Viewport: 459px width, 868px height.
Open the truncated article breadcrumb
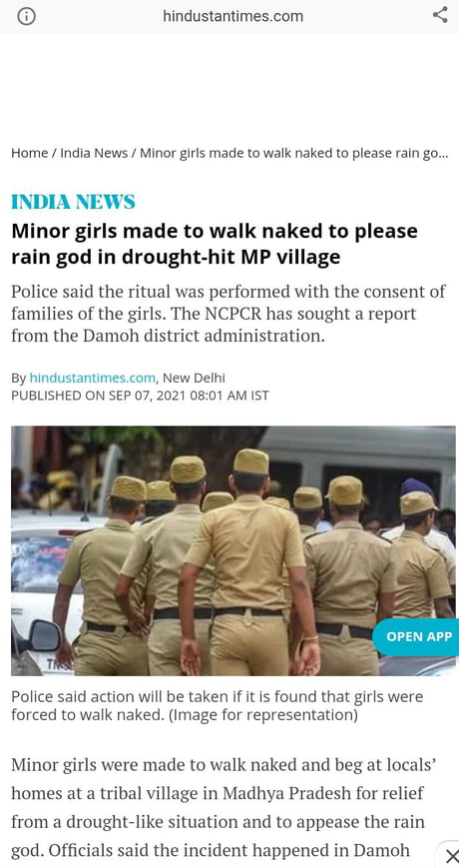[x=293, y=153]
